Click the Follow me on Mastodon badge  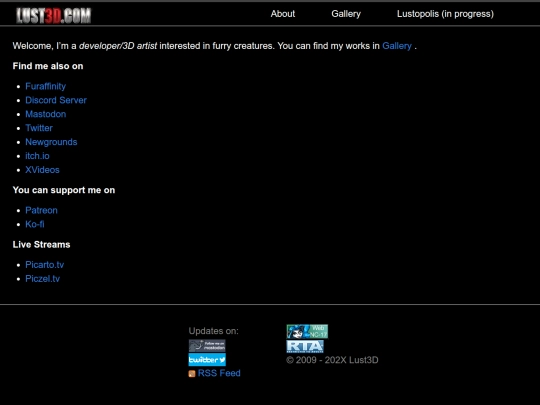point(207,345)
